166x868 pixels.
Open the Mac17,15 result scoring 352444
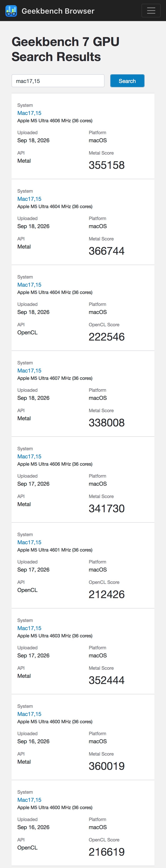(x=29, y=628)
